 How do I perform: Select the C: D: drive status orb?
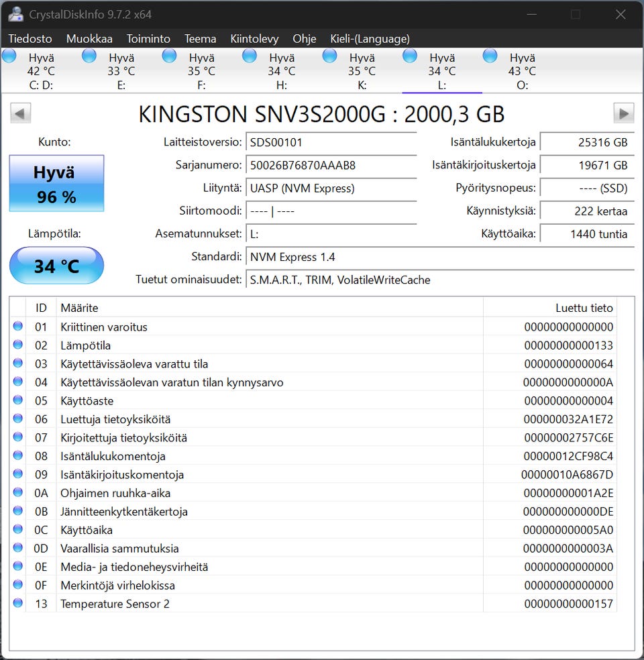[x=9, y=56]
